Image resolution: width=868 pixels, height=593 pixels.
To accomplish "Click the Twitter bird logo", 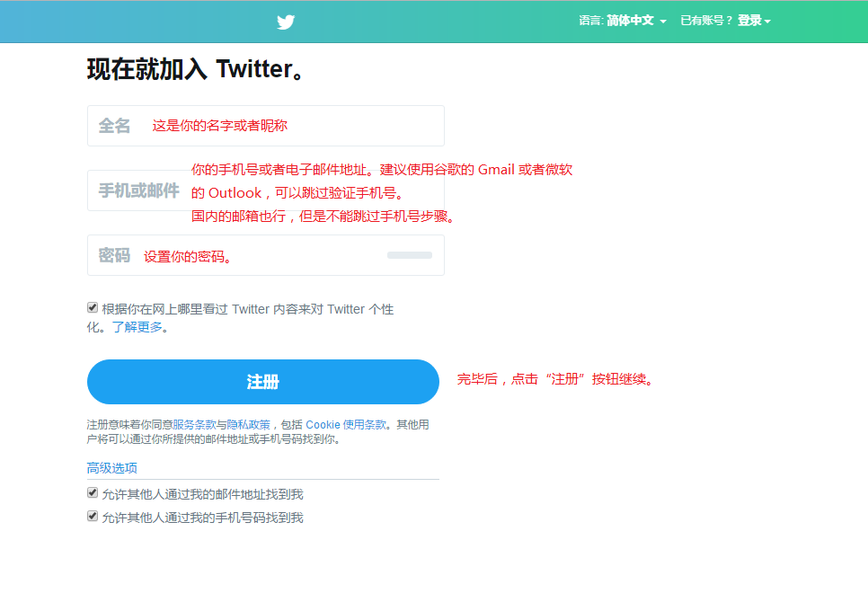I will [286, 22].
